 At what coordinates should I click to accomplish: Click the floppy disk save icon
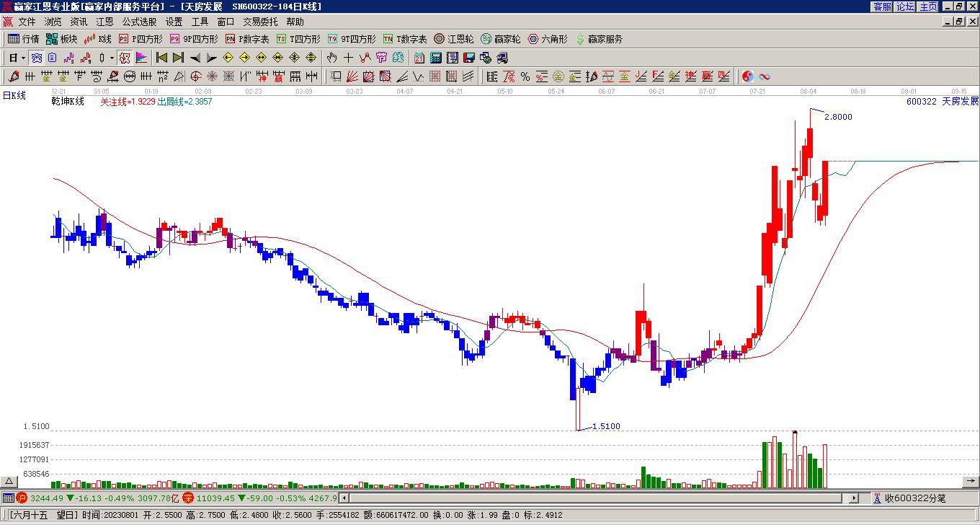click(469, 58)
